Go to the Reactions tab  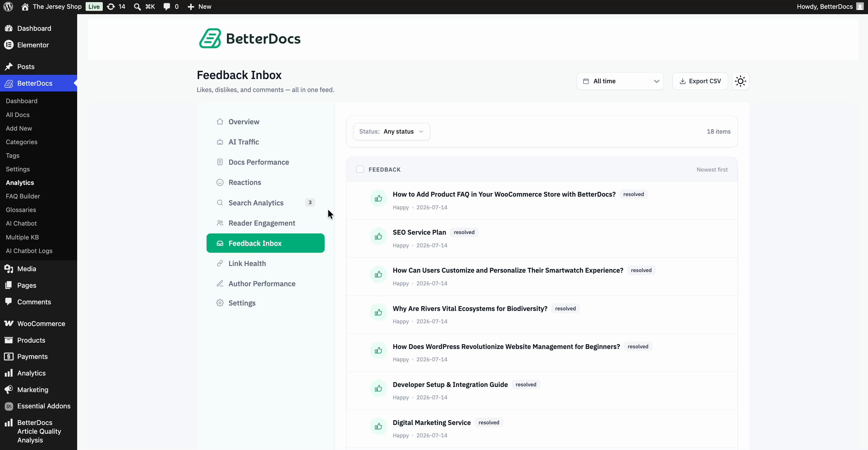coord(265,182)
